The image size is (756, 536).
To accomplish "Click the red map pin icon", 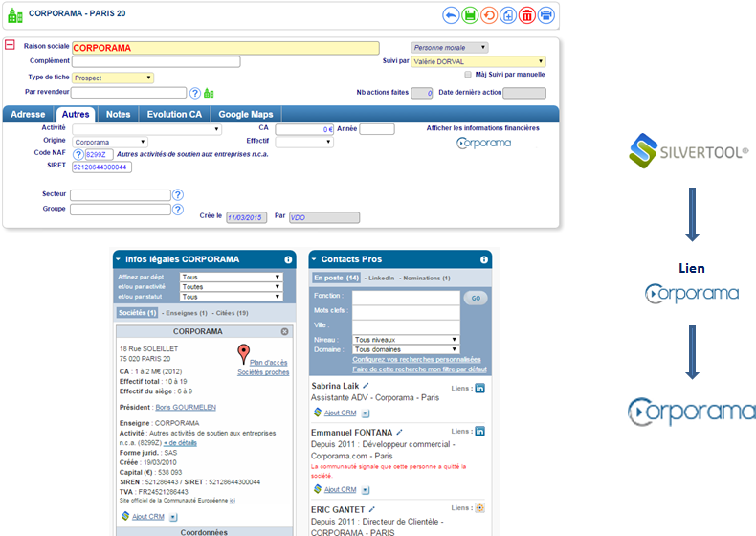I will 244,354.
